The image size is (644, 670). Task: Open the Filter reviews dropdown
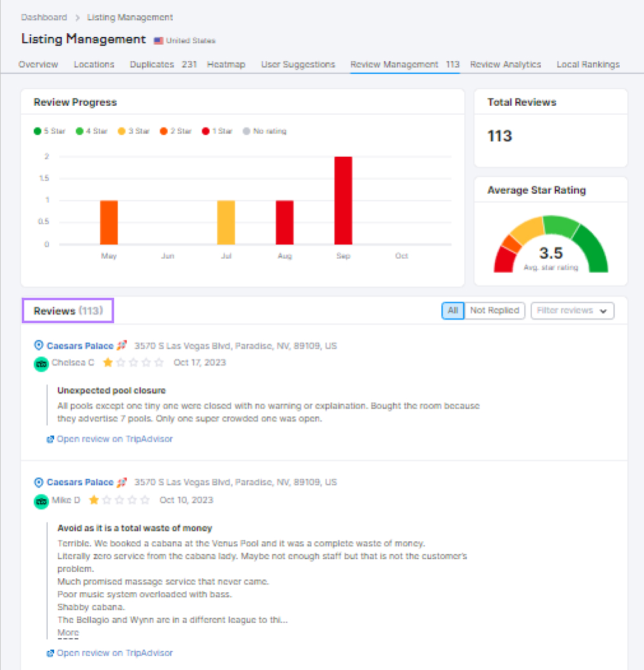coord(572,310)
